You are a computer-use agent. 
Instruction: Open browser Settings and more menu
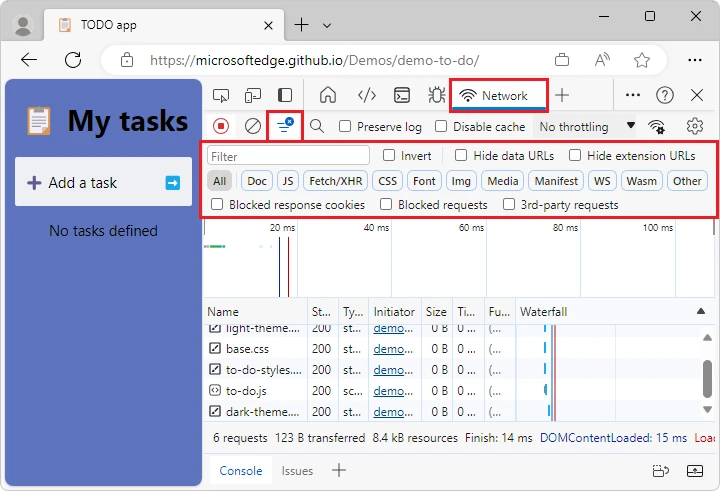click(695, 60)
